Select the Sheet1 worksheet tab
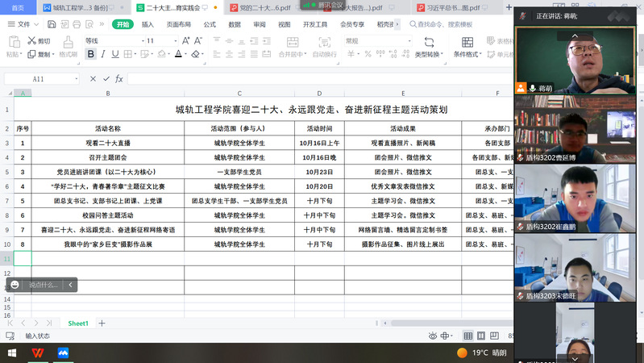The width and height of the screenshot is (644, 363). click(x=78, y=323)
